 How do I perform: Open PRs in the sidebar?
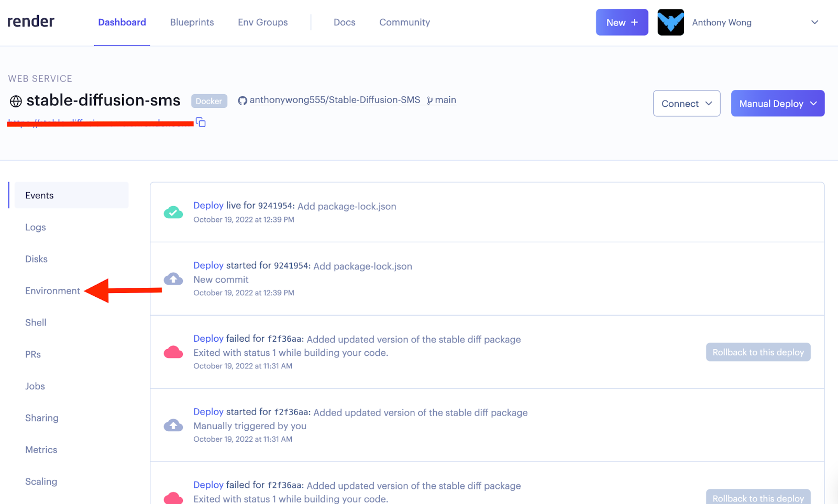point(33,354)
